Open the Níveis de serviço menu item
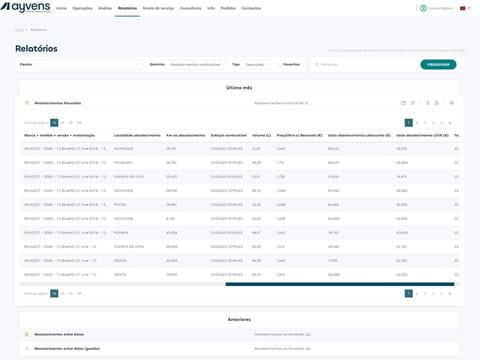This screenshot has width=480, height=360. (158, 8)
